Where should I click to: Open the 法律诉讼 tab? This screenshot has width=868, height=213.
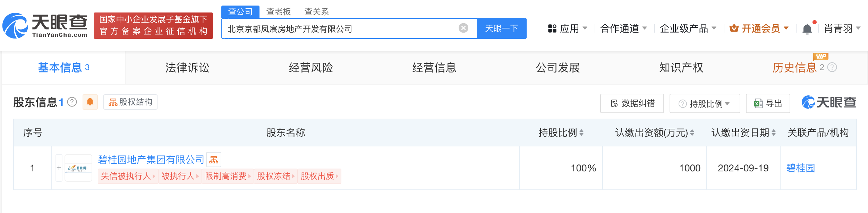(188, 68)
